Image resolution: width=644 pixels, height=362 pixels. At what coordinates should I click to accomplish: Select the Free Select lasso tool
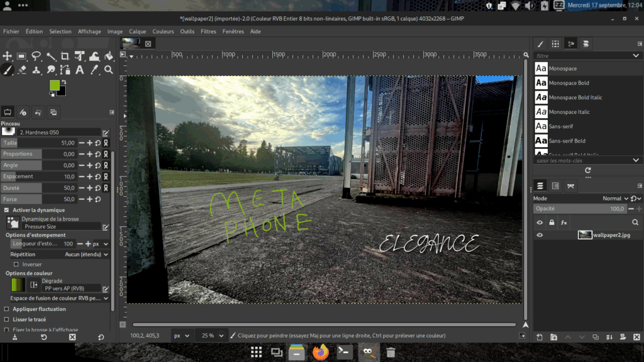pyautogui.click(x=36, y=56)
